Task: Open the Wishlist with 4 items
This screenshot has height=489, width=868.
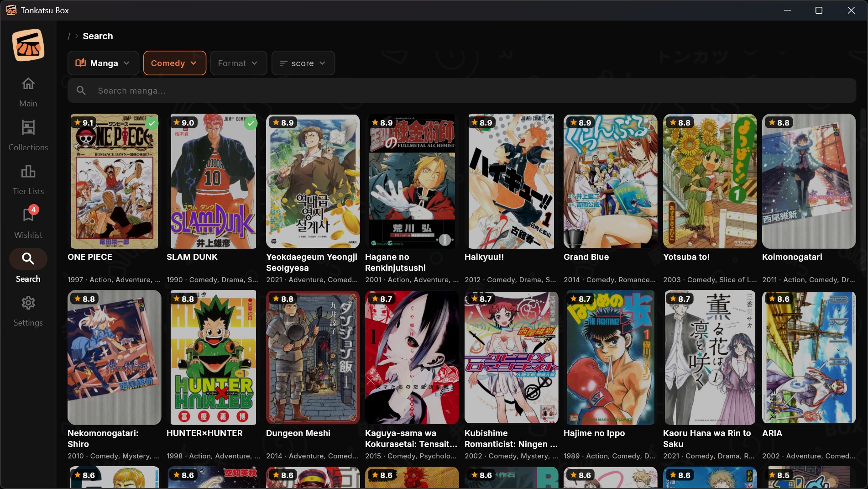Action: coord(28,215)
